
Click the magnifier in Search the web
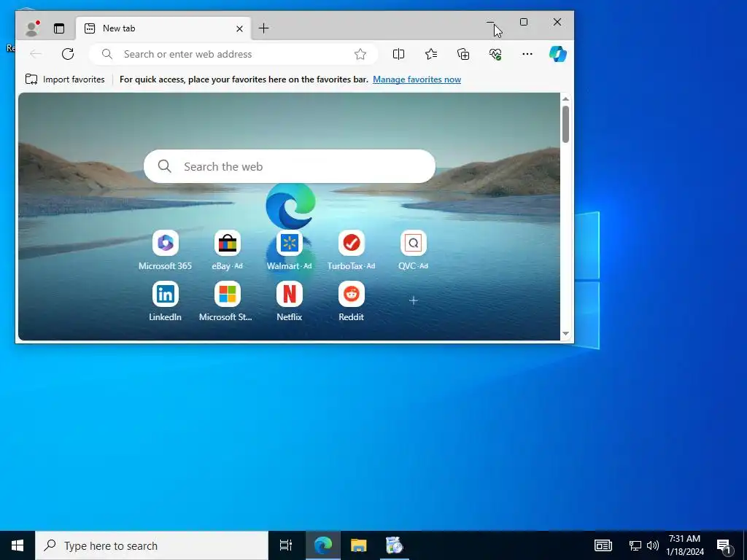tap(165, 166)
